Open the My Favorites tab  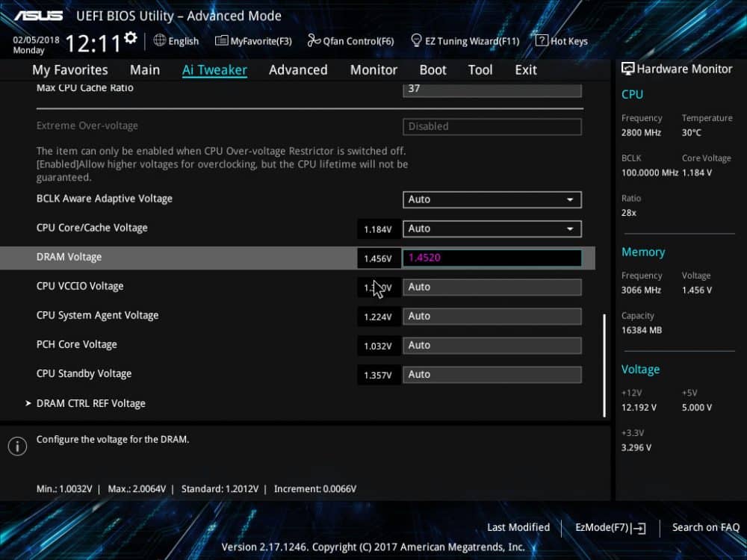coord(70,70)
